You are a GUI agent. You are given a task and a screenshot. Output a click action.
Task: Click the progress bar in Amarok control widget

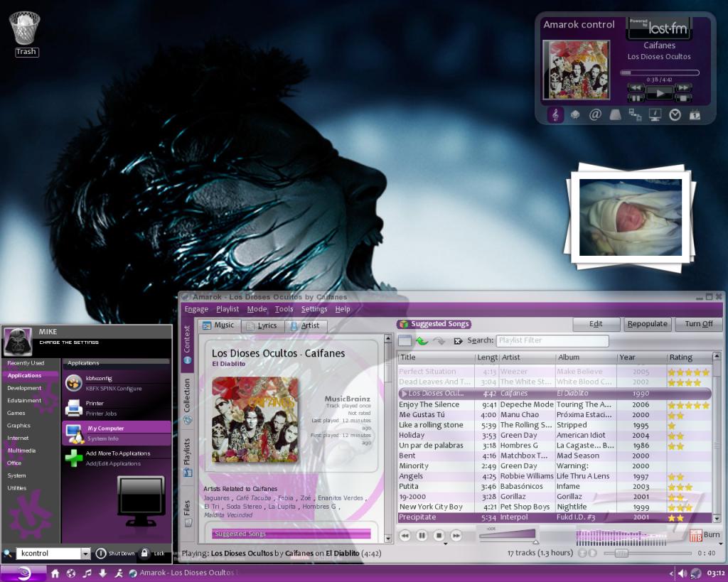pos(659,73)
